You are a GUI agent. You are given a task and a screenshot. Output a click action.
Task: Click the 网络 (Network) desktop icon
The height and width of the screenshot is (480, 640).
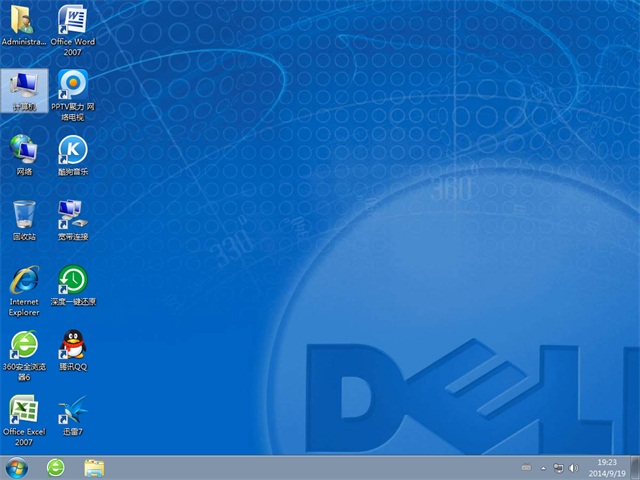(24, 150)
